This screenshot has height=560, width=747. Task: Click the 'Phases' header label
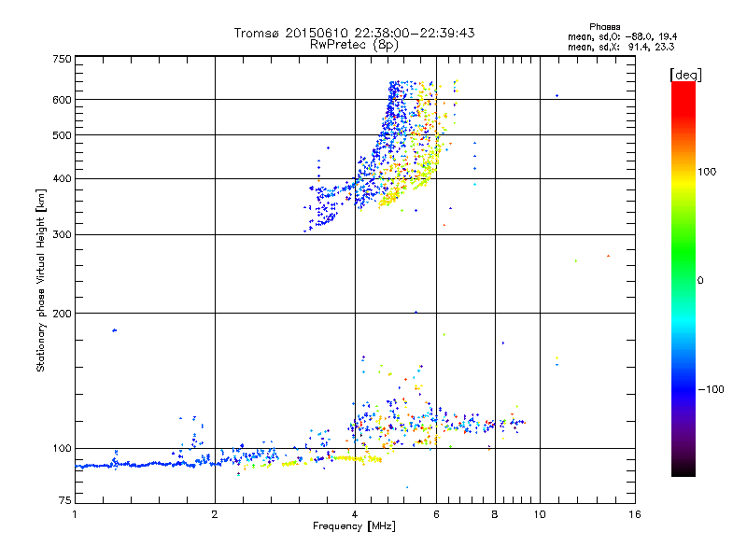click(x=604, y=27)
